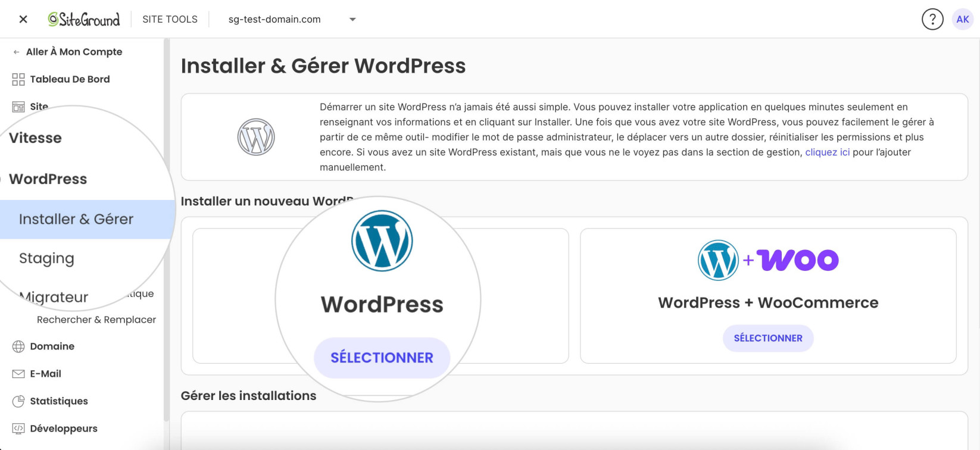Open the AK user avatar menu

pyautogui.click(x=963, y=19)
